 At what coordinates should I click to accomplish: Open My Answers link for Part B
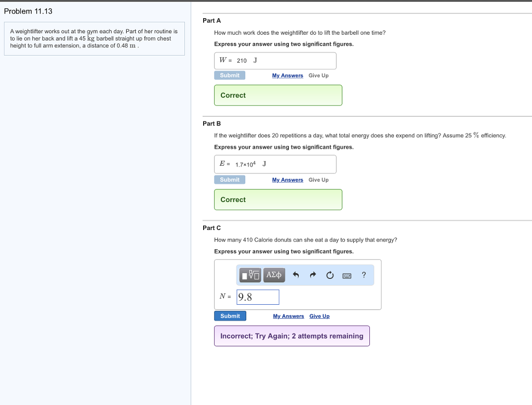287,180
